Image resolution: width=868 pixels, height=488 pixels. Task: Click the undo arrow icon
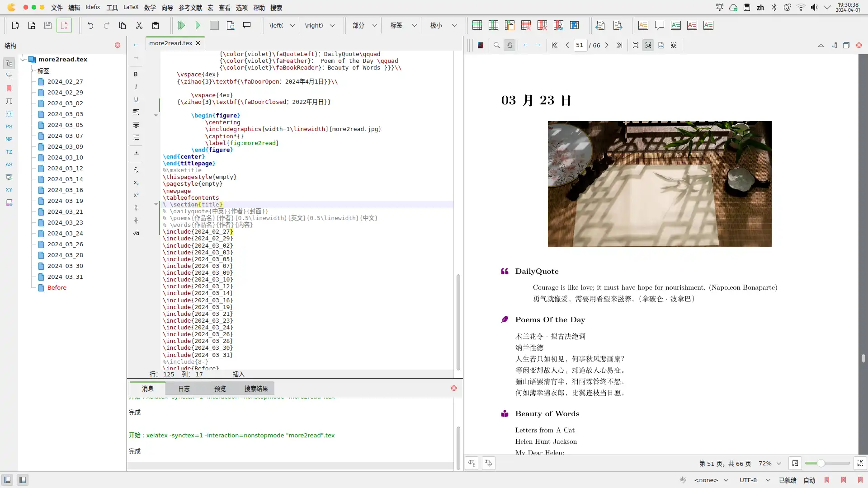[90, 25]
